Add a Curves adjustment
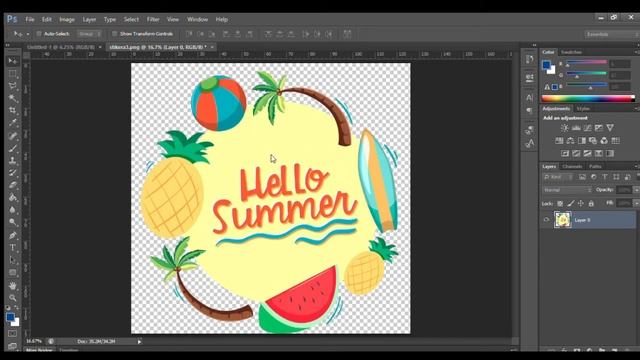Screen dimensions: 640x360 click(587, 128)
